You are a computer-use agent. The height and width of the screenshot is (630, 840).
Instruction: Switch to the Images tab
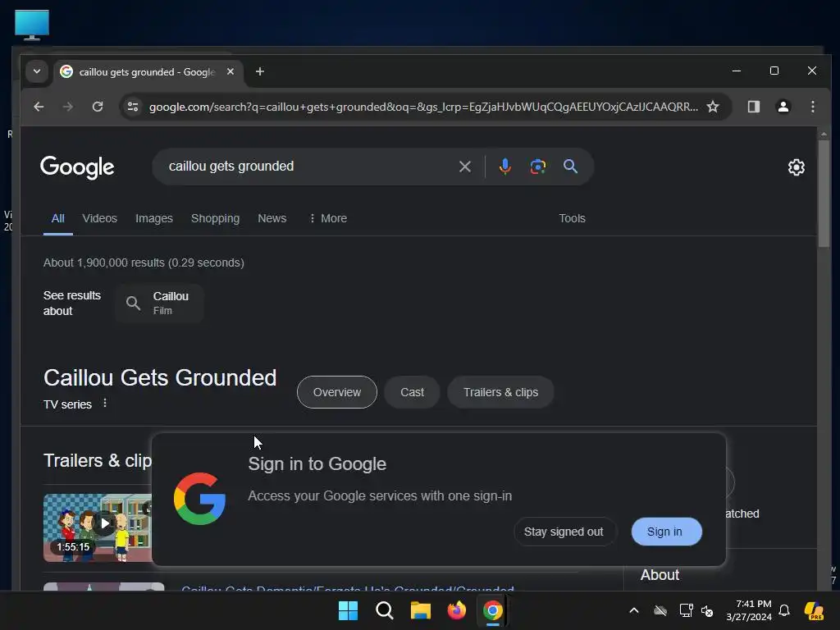(x=153, y=218)
